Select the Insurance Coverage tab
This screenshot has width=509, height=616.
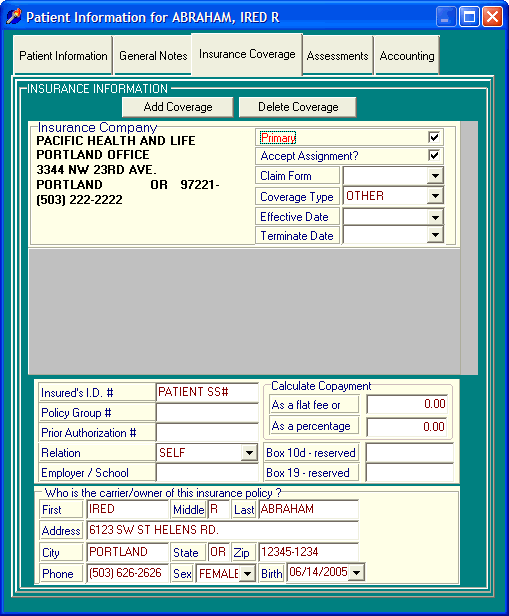(247, 54)
